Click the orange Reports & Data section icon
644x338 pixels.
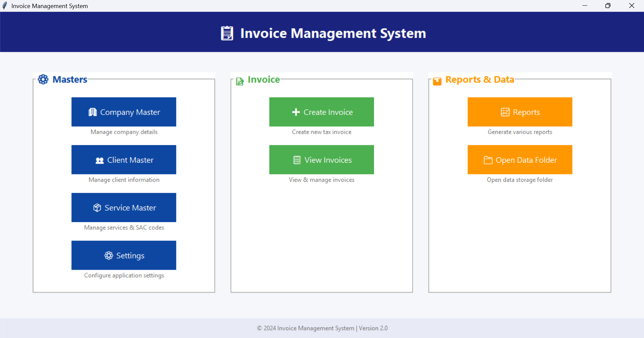tap(437, 81)
